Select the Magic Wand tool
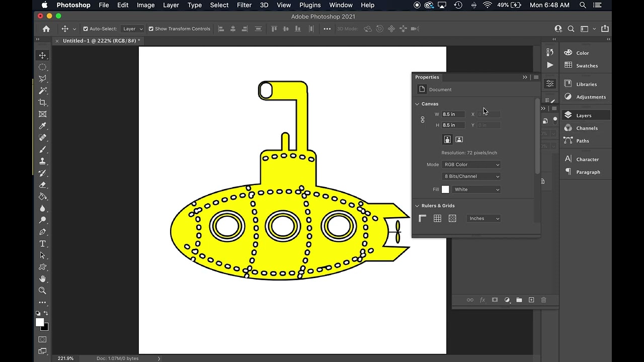The image size is (644, 362). point(43,90)
